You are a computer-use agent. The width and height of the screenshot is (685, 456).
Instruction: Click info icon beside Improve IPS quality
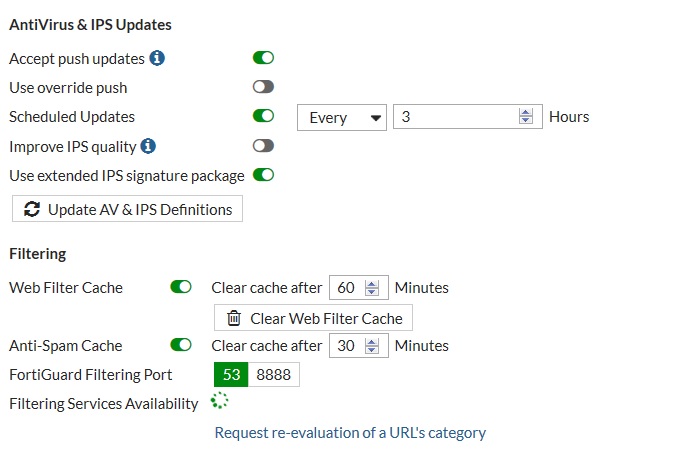[148, 146]
